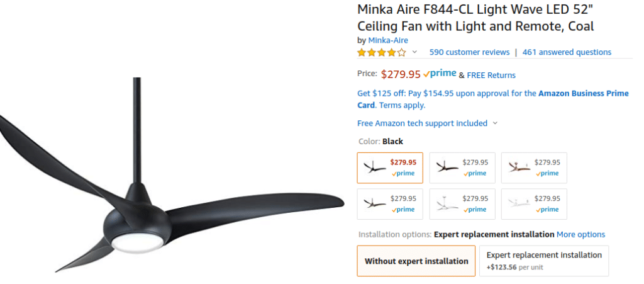
Task: Visit the Minka-Aire brand link
Action: (x=388, y=40)
